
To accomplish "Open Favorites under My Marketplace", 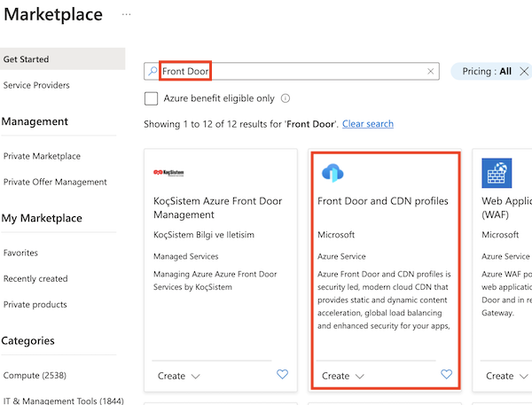I will (20, 253).
